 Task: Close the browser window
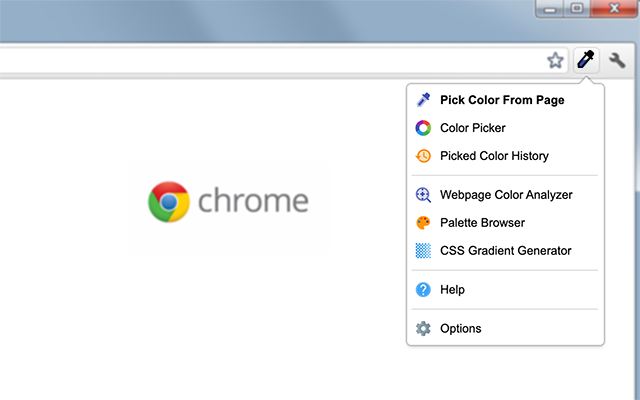(x=614, y=8)
